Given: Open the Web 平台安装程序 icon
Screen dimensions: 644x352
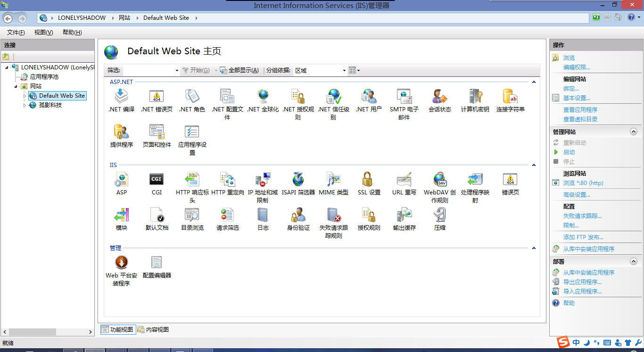Looking at the screenshot, I should coord(121,263).
